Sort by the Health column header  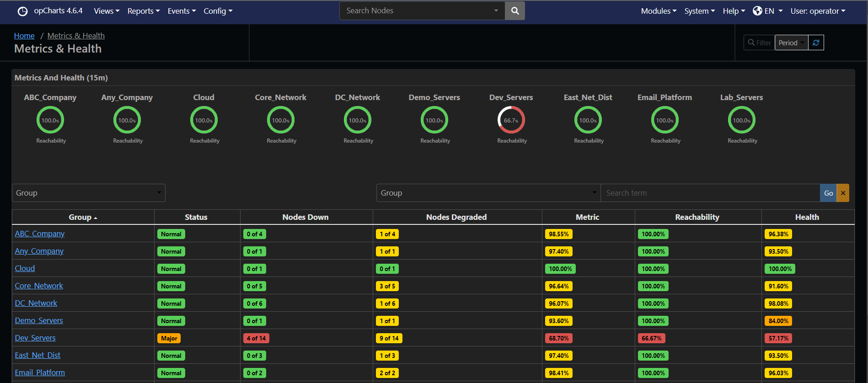click(x=807, y=217)
